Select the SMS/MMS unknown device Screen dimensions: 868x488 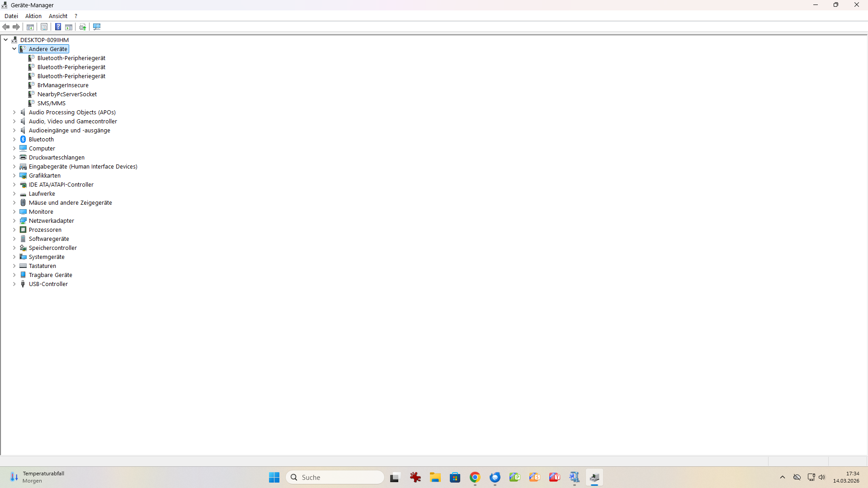pyautogui.click(x=51, y=103)
